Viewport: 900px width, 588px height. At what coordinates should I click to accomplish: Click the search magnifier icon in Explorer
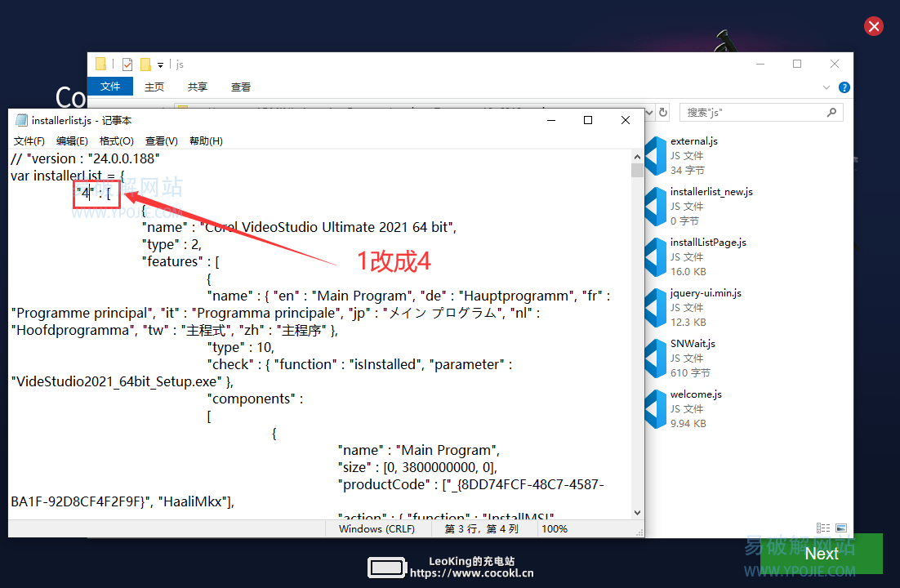click(831, 113)
